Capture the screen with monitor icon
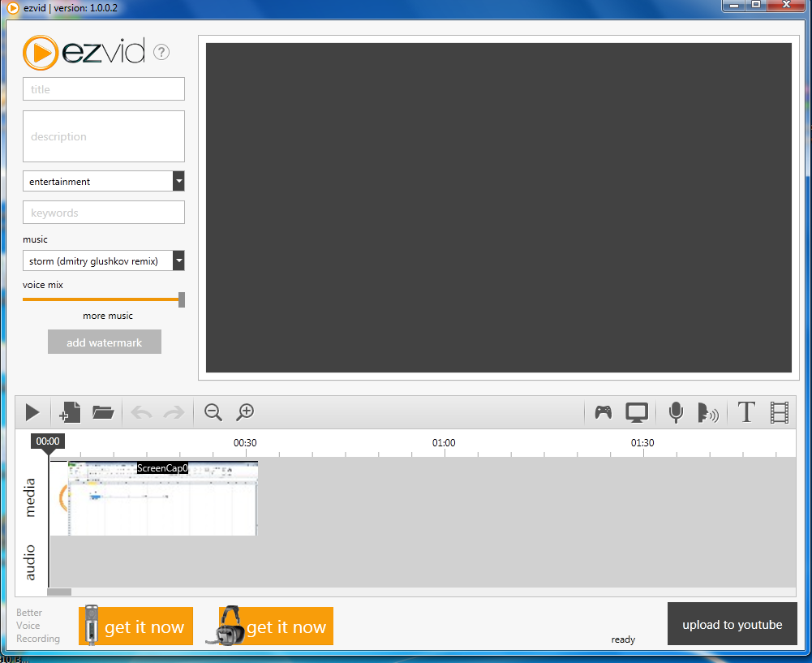 coord(637,413)
